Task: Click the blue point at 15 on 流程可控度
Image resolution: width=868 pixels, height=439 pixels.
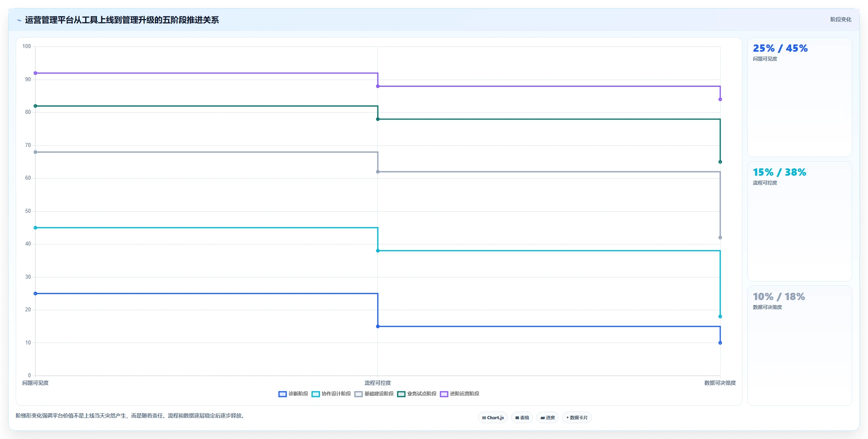Action: 378,326
